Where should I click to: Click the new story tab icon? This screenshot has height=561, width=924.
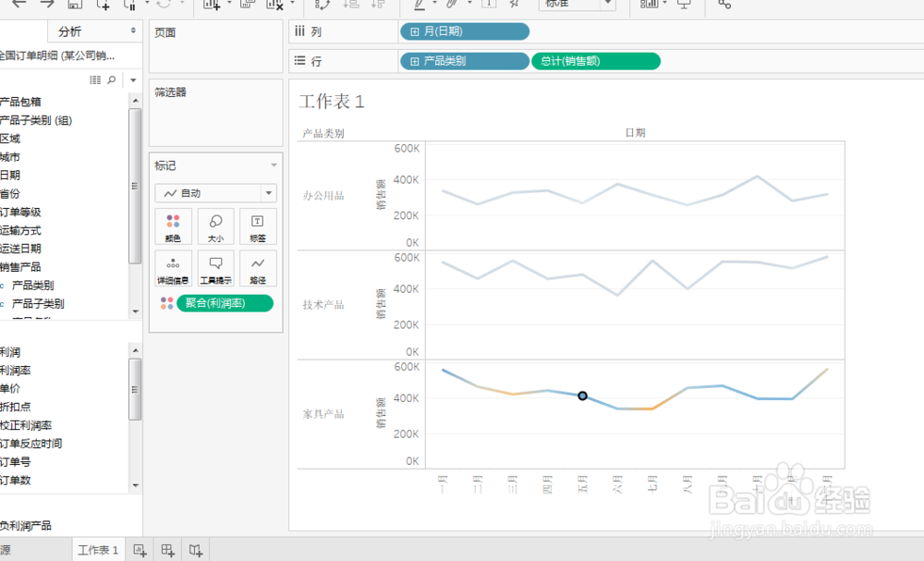click(x=196, y=551)
